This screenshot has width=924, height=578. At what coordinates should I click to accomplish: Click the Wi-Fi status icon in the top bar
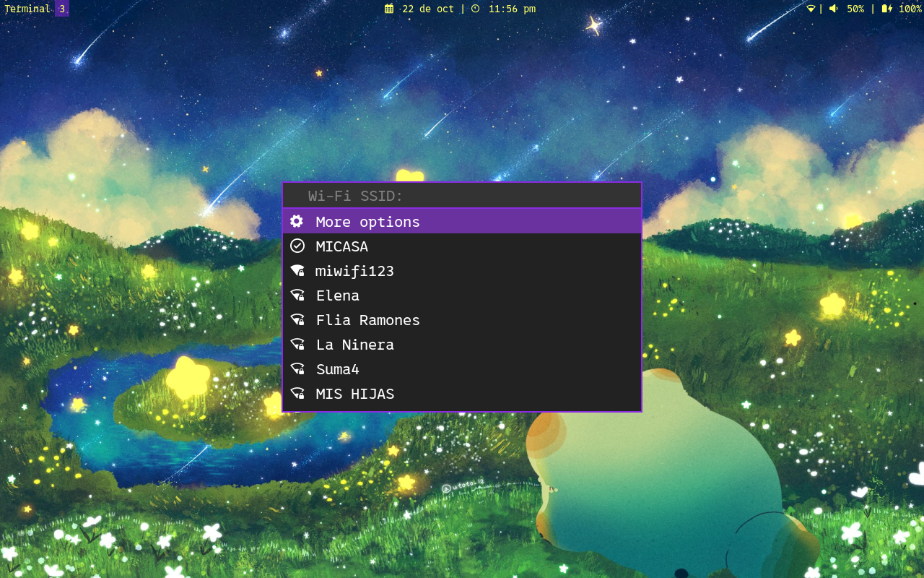point(810,8)
